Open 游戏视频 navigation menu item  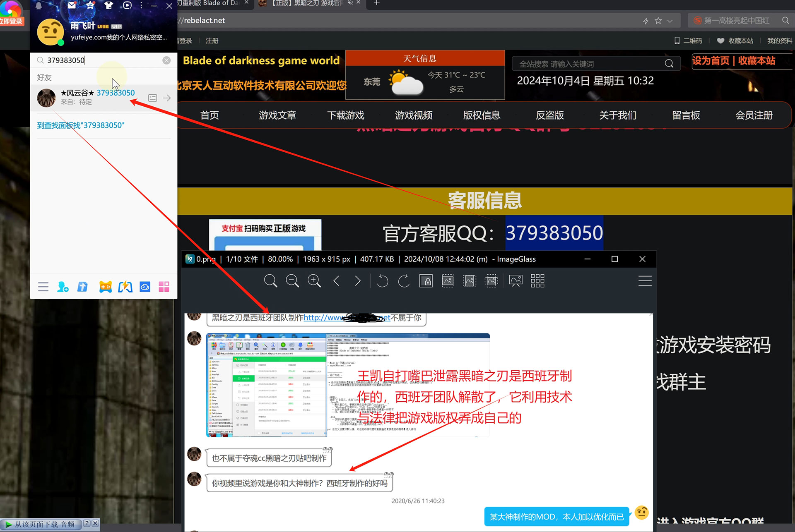[414, 115]
